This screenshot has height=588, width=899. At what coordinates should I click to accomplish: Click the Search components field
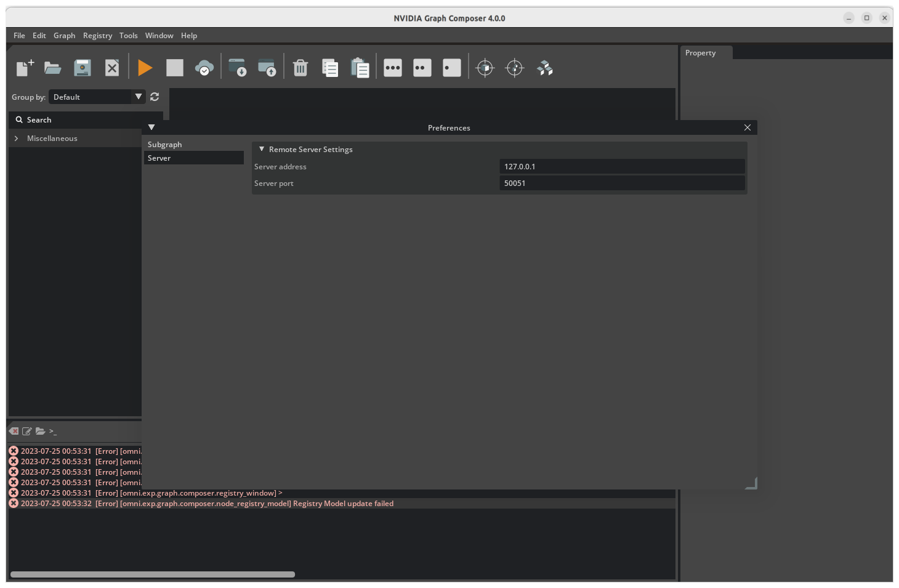pos(86,119)
